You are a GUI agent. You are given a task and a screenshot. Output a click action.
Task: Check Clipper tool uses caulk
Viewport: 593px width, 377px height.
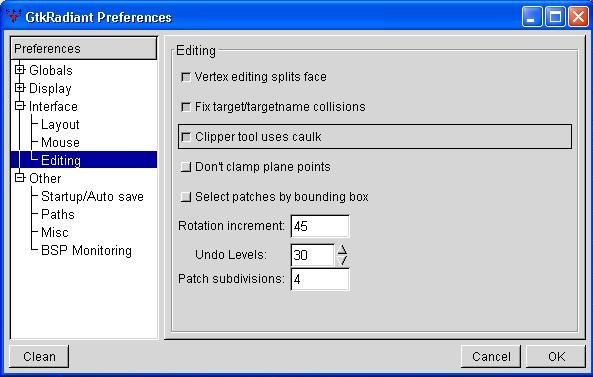tap(186, 137)
